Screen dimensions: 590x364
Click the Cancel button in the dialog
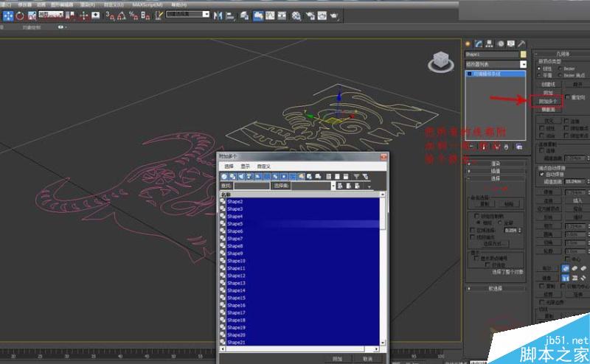pos(367,359)
